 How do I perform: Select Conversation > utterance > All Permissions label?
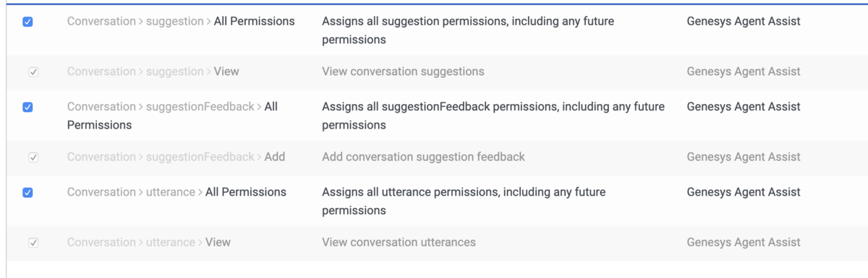pyautogui.click(x=176, y=192)
